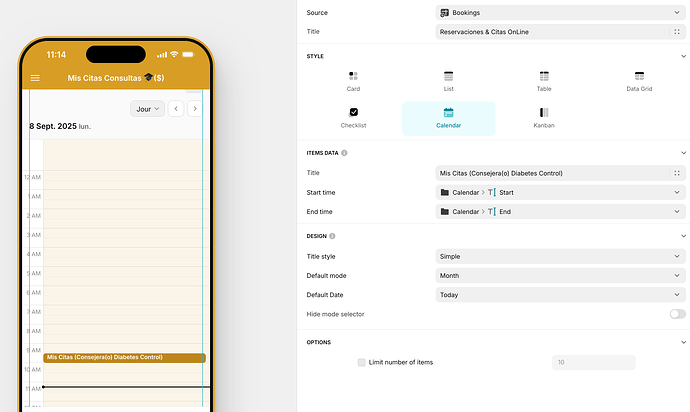This screenshot has height=412, width=690.
Task: Click the Bookings source icon
Action: click(444, 13)
